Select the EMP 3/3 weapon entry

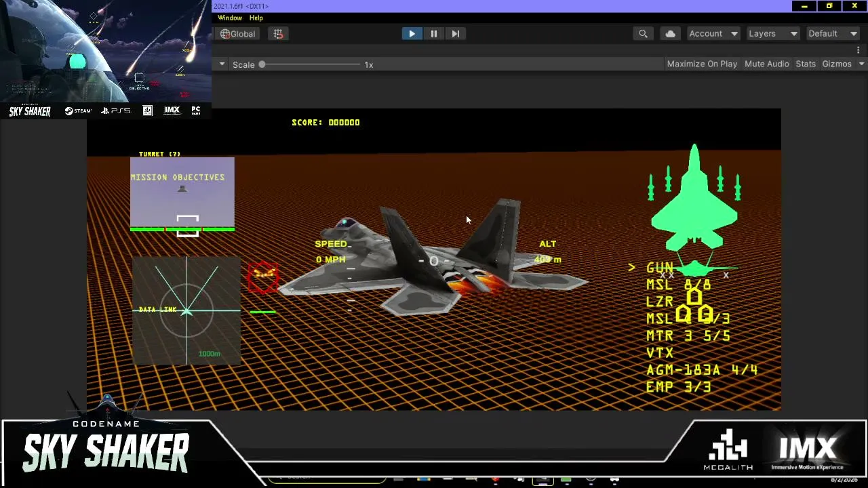[x=679, y=387]
